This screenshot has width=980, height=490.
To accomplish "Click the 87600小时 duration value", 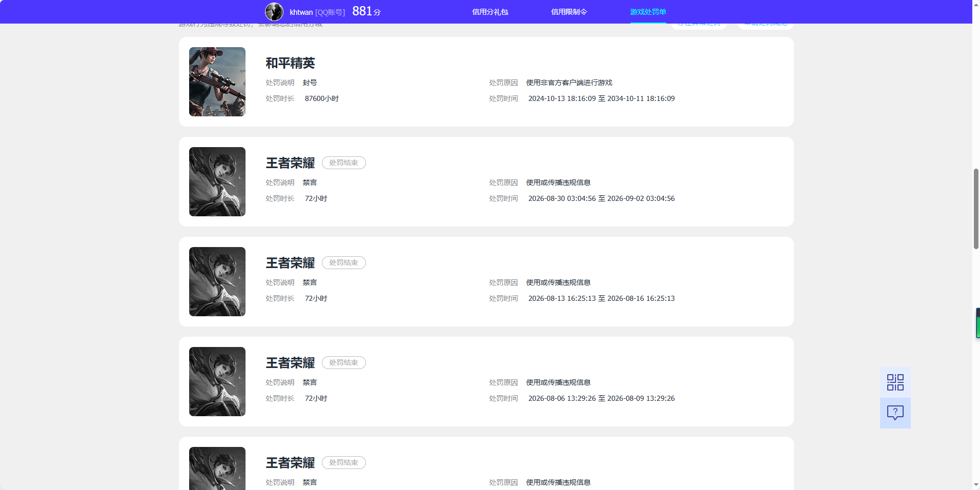I will pos(322,98).
